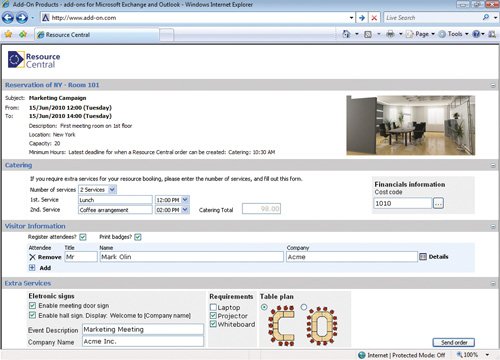Click the Print toolbar icon

pos(390,34)
